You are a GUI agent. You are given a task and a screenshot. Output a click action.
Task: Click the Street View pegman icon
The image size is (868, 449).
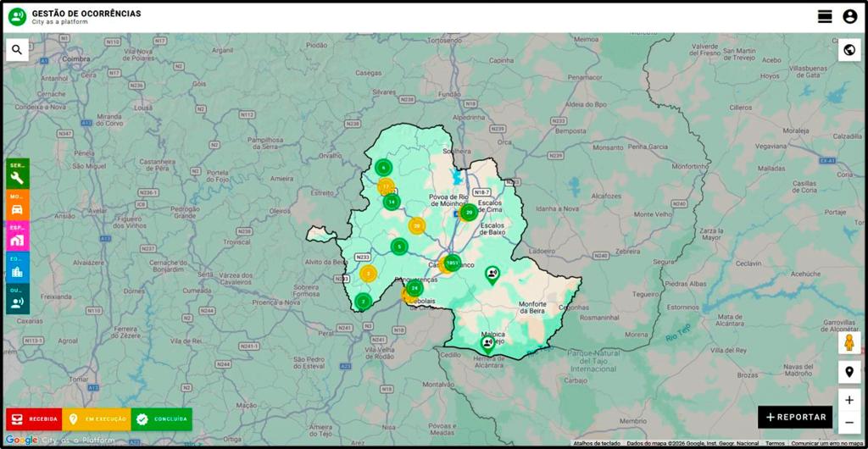[849, 343]
